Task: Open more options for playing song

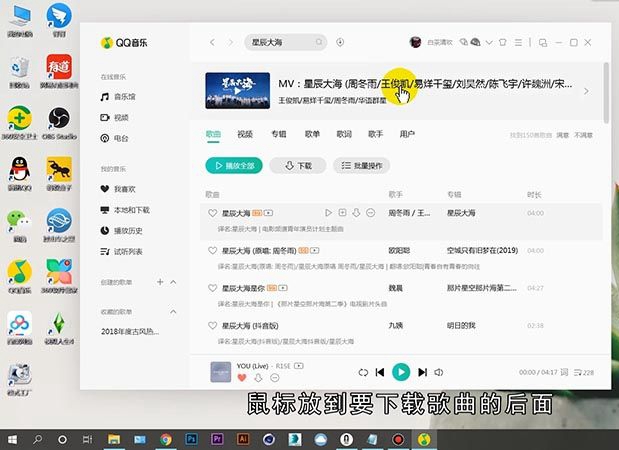Action: point(275,378)
